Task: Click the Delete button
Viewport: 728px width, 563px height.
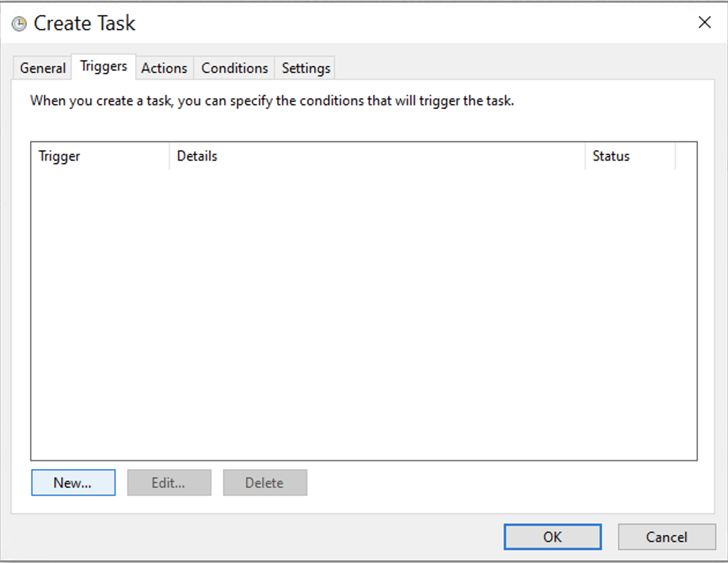Action: click(265, 483)
